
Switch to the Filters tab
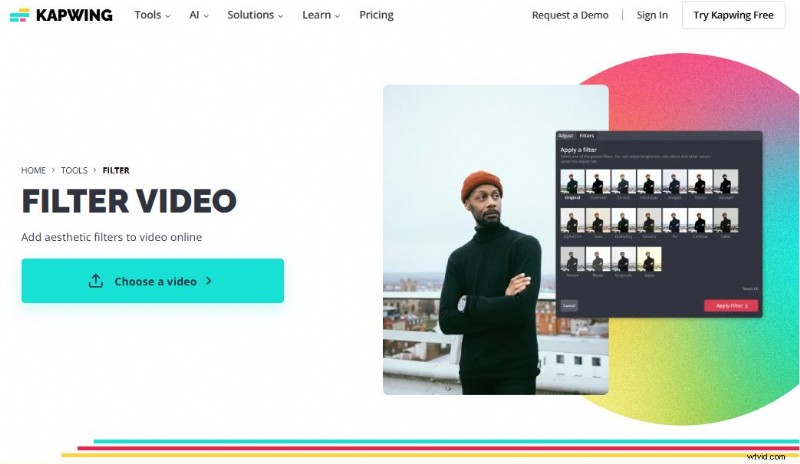coord(587,135)
